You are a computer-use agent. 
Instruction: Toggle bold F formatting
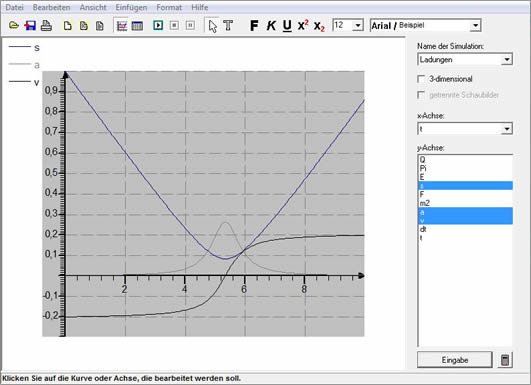(254, 25)
